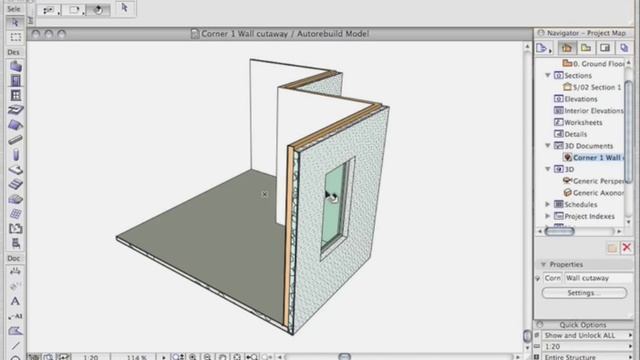Select the Text tool

[x=15, y=301]
